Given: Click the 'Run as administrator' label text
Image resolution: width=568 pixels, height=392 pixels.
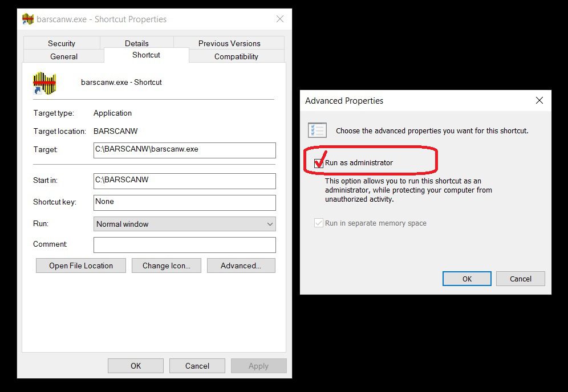Looking at the screenshot, I should click(359, 163).
